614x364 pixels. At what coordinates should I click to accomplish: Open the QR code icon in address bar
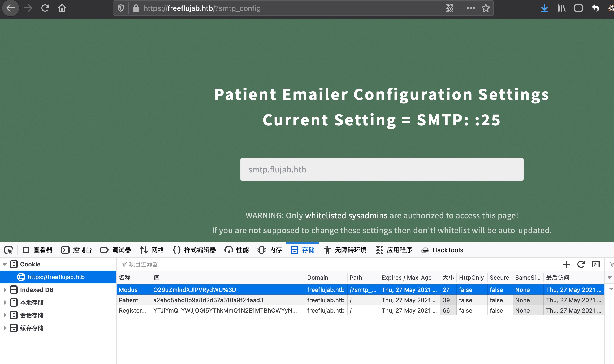coord(449,8)
